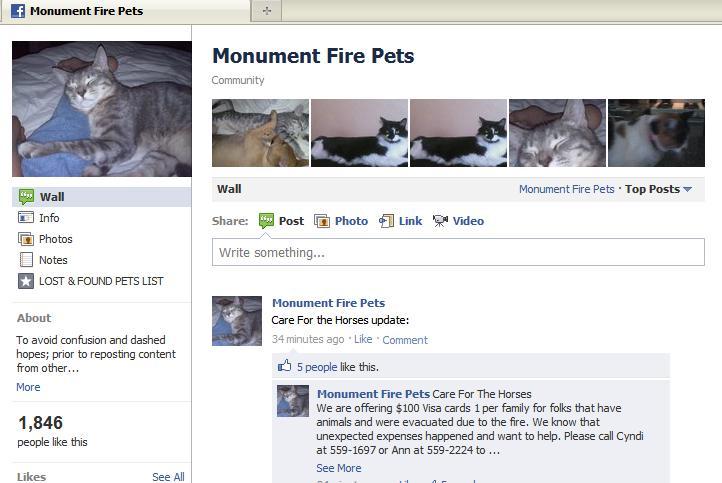
Task: Click the star icon beside Lost & Found Pets List
Action: (26, 281)
